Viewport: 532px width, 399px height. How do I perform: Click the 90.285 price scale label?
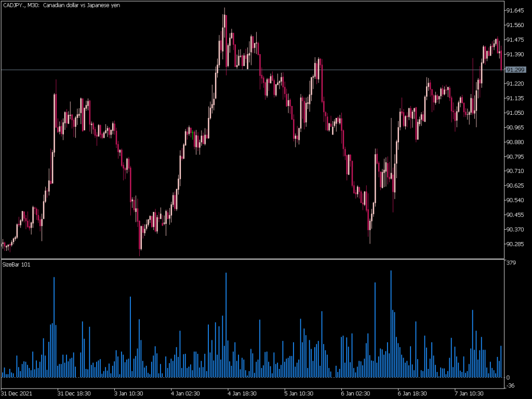(x=515, y=244)
